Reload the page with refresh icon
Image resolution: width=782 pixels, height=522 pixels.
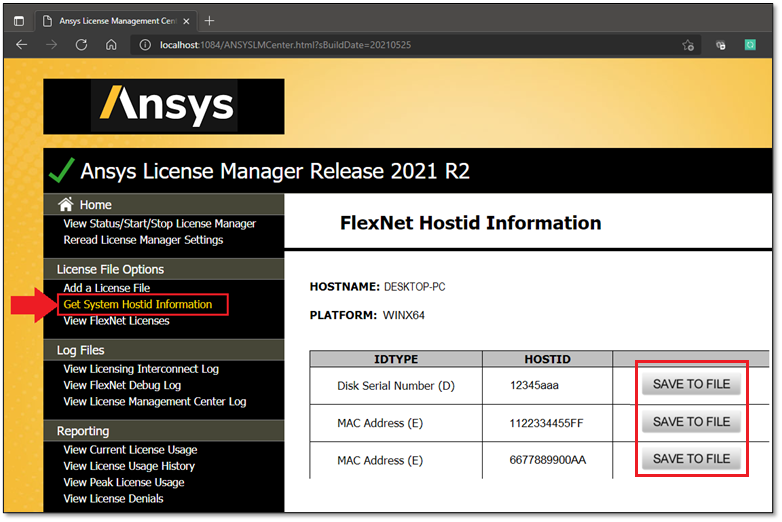pyautogui.click(x=81, y=45)
